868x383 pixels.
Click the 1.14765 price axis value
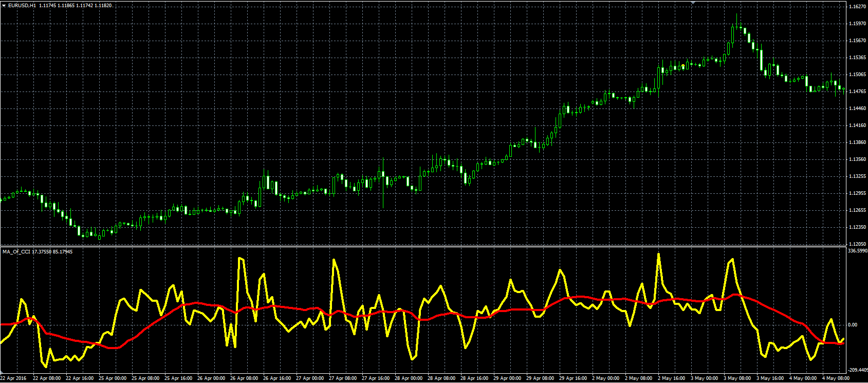pos(857,92)
